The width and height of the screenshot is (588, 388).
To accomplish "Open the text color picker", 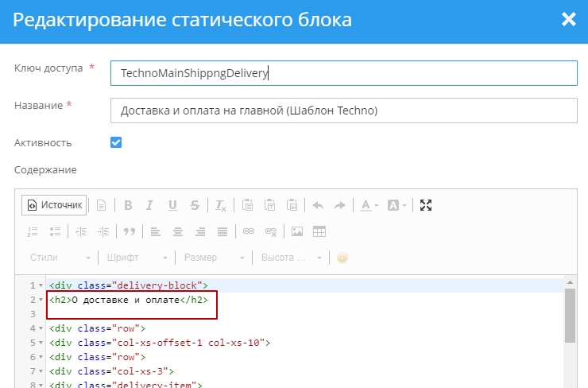I will (x=369, y=205).
